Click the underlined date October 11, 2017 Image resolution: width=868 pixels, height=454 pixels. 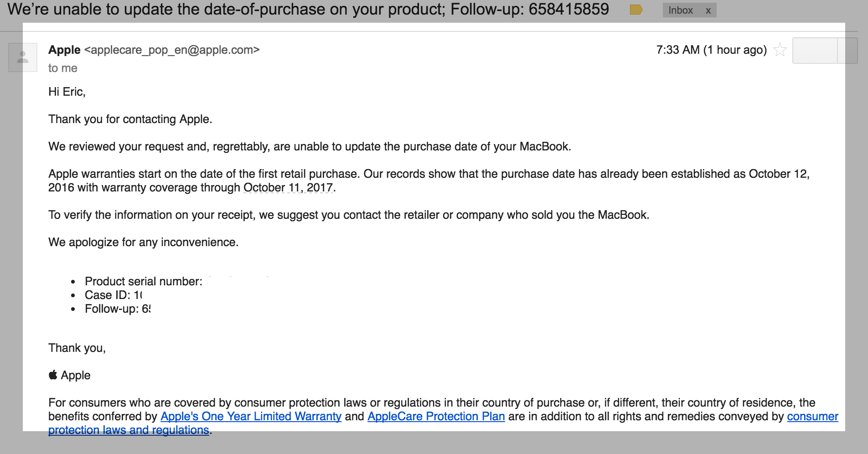288,187
